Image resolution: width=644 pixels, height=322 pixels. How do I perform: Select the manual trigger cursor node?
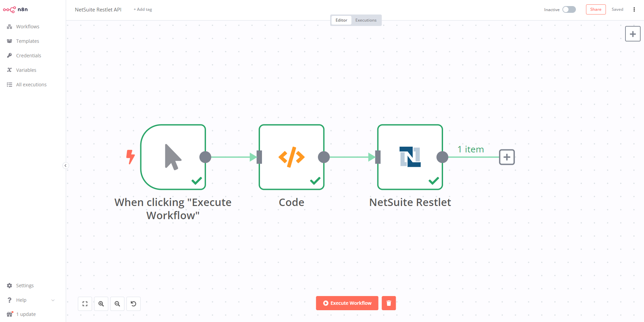173,157
